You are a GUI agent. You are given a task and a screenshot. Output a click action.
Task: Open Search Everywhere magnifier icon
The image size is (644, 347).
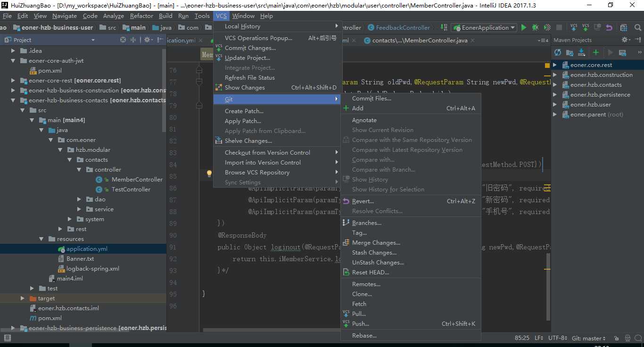click(638, 28)
